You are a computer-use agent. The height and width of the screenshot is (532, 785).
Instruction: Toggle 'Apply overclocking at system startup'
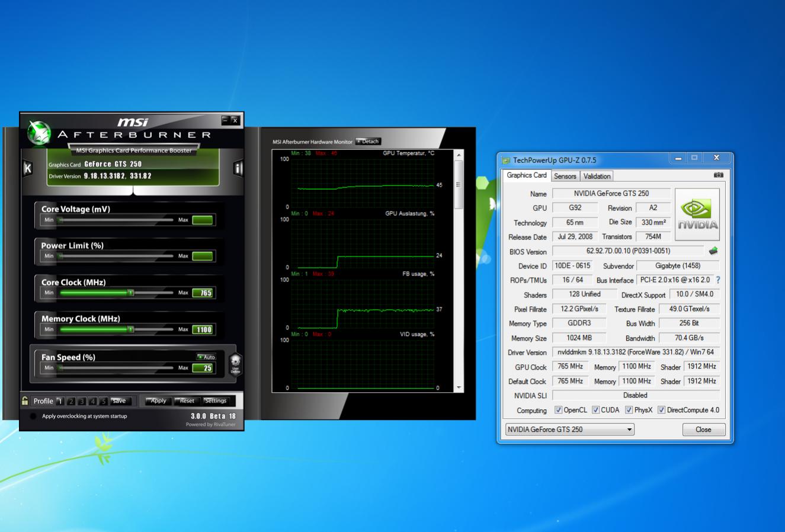[x=33, y=416]
